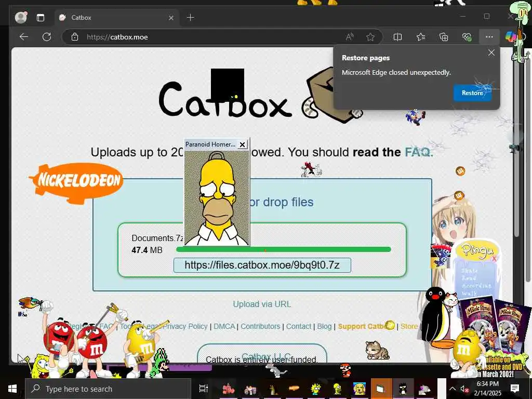Open Edge Settings and more menu
The width and height of the screenshot is (532, 399).
tap(489, 37)
